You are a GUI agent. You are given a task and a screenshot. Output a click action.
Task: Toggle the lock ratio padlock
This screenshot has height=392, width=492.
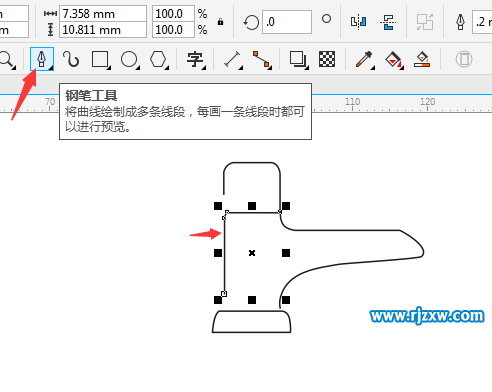click(x=220, y=22)
